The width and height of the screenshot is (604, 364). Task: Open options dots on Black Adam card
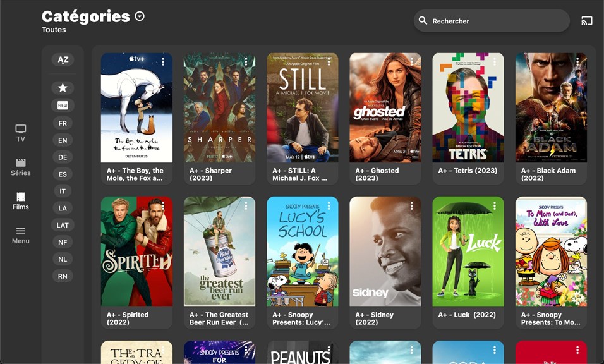[577, 62]
